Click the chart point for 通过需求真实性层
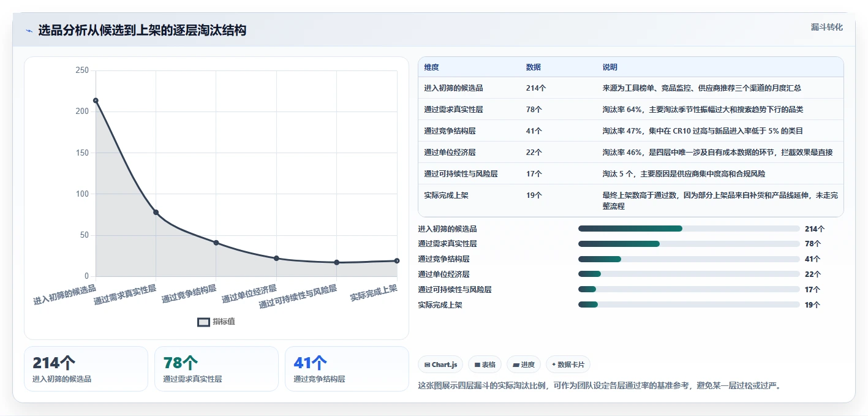868x416 pixels. click(x=156, y=212)
